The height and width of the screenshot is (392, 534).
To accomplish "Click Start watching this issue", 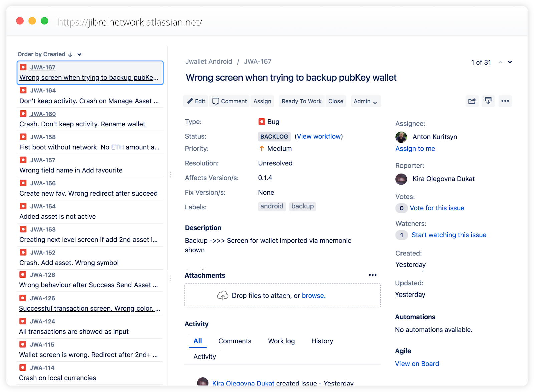I will pyautogui.click(x=449, y=235).
